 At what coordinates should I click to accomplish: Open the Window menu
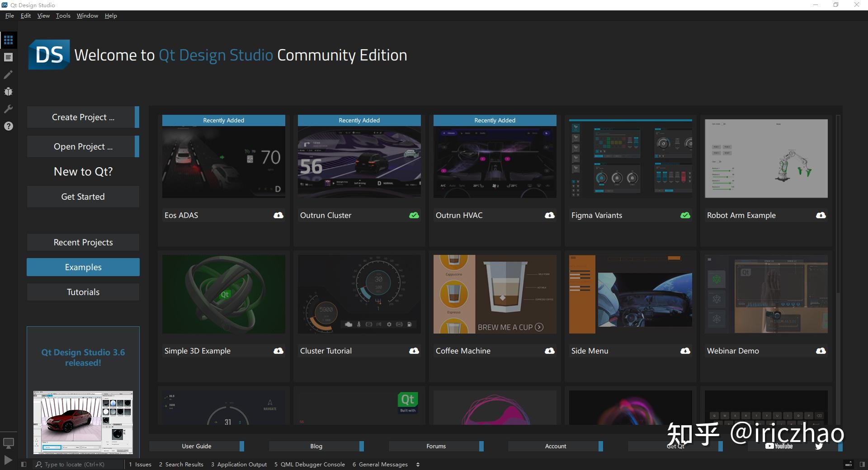(x=87, y=15)
